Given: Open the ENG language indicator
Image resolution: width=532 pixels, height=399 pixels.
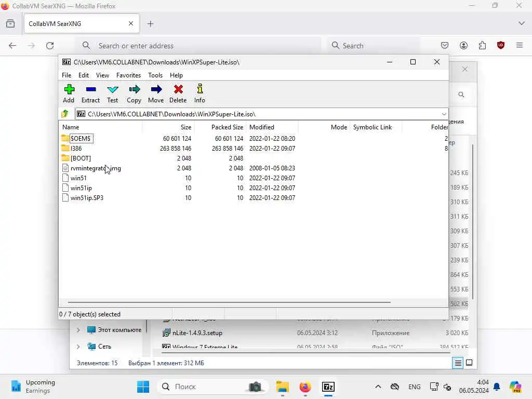Looking at the screenshot, I should [x=414, y=387].
